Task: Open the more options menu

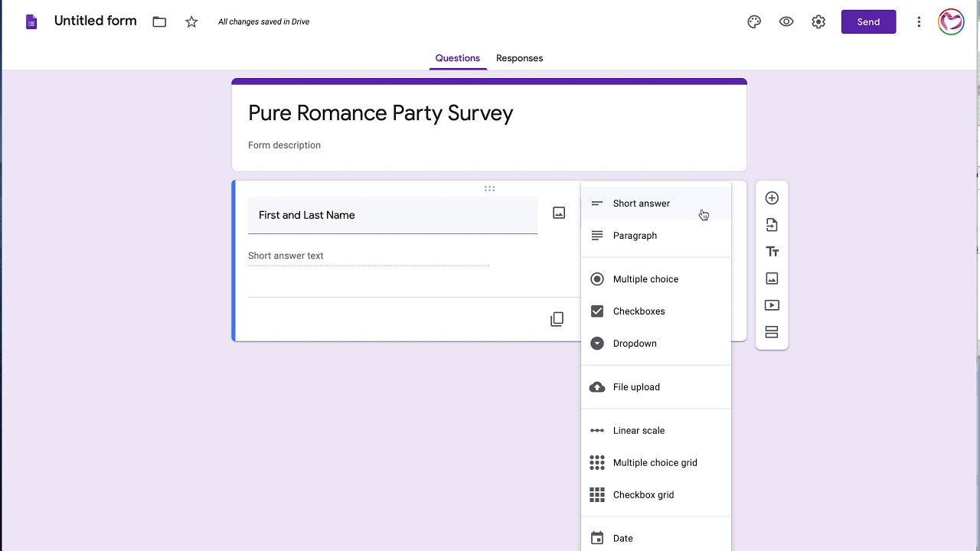Action: 919,22
